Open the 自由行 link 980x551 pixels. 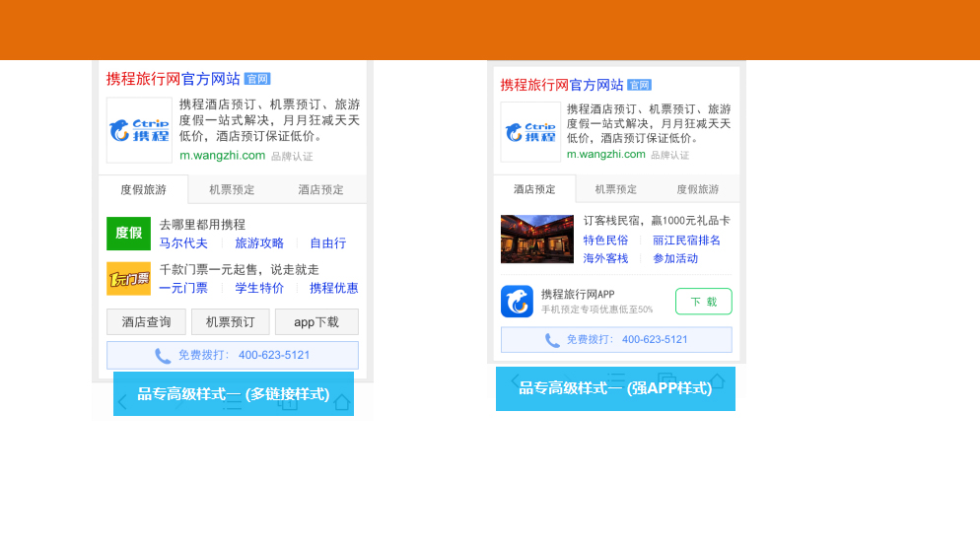(328, 243)
